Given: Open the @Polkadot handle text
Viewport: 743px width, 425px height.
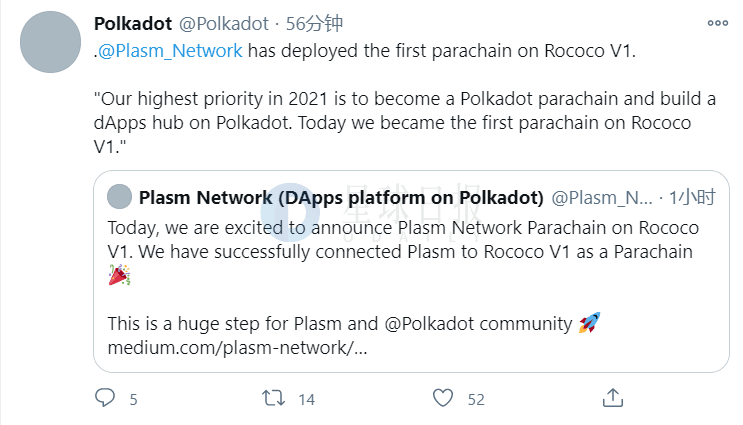Looking at the screenshot, I should click(x=224, y=23).
